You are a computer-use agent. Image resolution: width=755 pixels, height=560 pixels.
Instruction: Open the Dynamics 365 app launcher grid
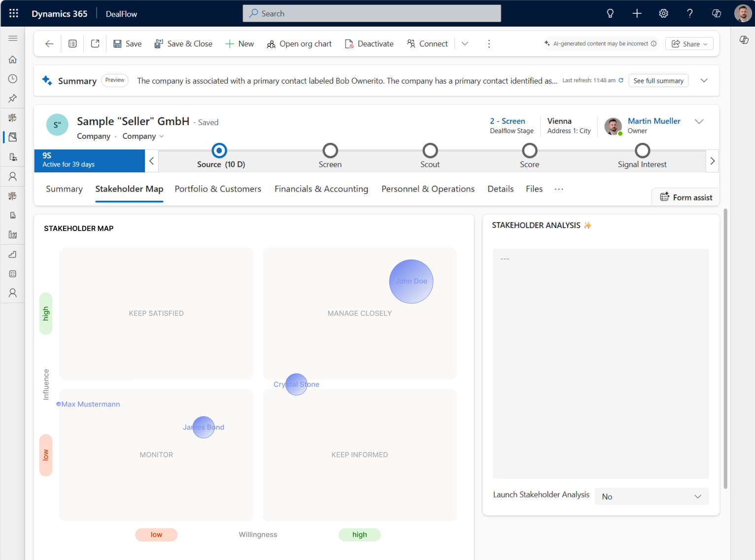tap(14, 13)
